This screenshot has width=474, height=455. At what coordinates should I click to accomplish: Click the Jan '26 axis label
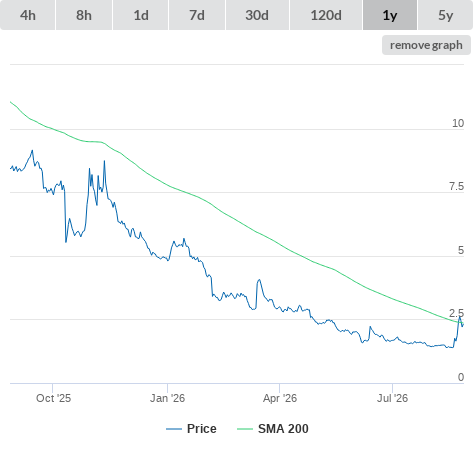167,398
